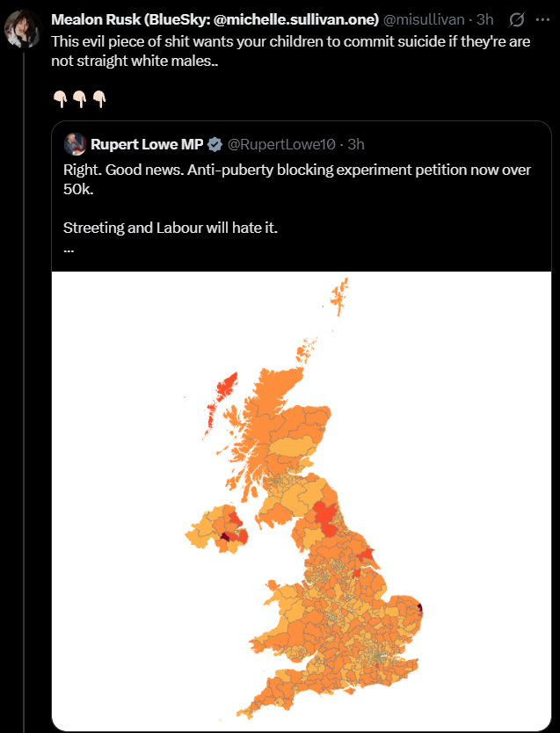Viewport: 560px width, 733px height.
Task: Open the three-dot more options menu
Action: [542, 19]
